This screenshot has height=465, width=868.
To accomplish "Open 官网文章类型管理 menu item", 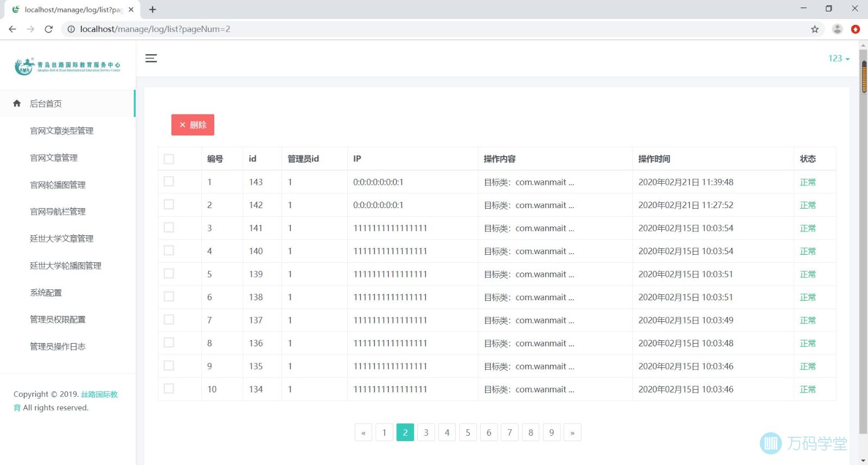I will coord(61,131).
